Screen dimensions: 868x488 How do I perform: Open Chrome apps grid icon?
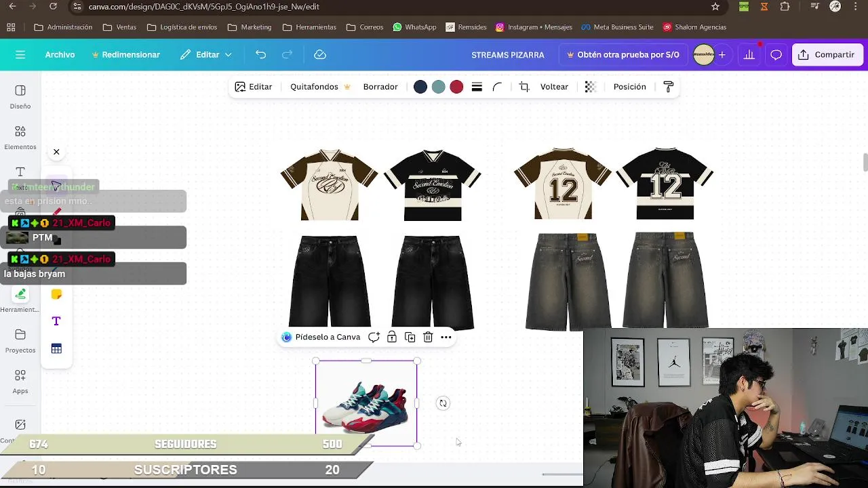[11, 27]
